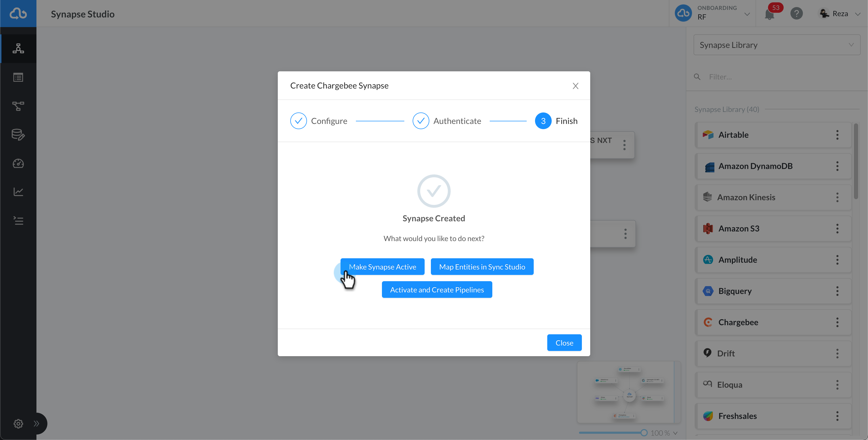This screenshot has width=868, height=440.
Task: Click the Synapse Library scrollbar
Action: click(856, 161)
